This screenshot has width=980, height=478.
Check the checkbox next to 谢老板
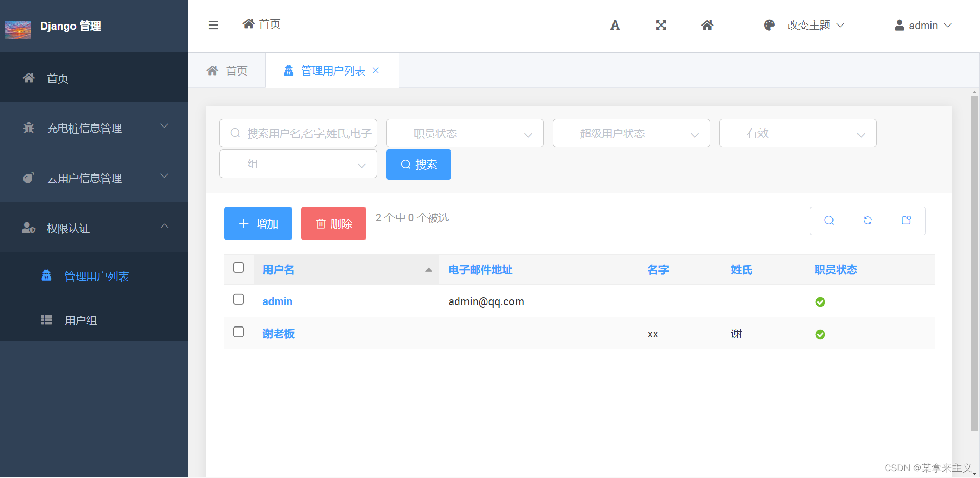tap(238, 332)
